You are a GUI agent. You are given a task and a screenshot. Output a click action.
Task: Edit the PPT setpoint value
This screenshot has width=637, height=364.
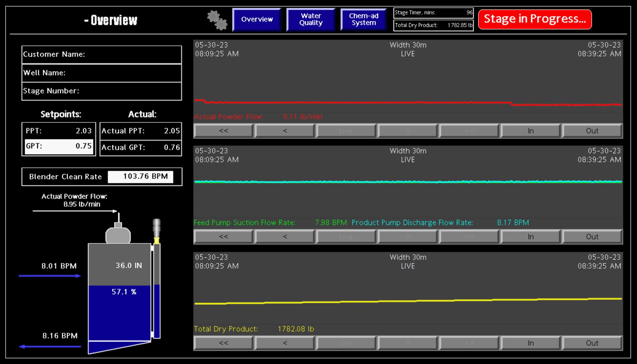click(x=59, y=131)
